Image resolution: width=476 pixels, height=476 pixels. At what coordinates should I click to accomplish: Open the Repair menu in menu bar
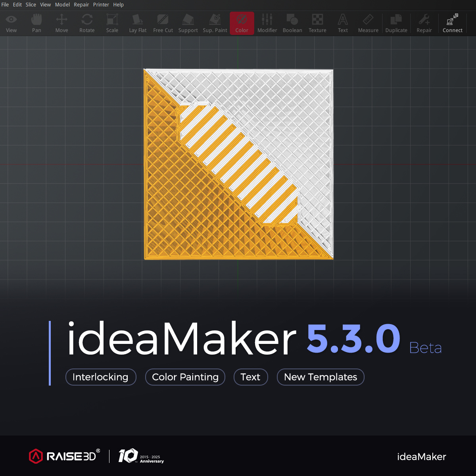[81, 5]
